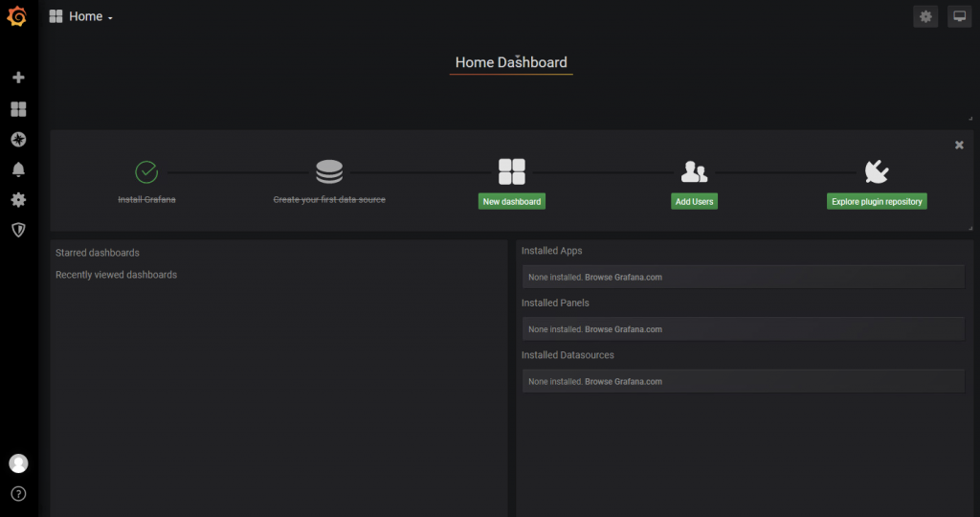Click the New dashboard button
Image resolution: width=980 pixels, height=517 pixels.
(512, 201)
